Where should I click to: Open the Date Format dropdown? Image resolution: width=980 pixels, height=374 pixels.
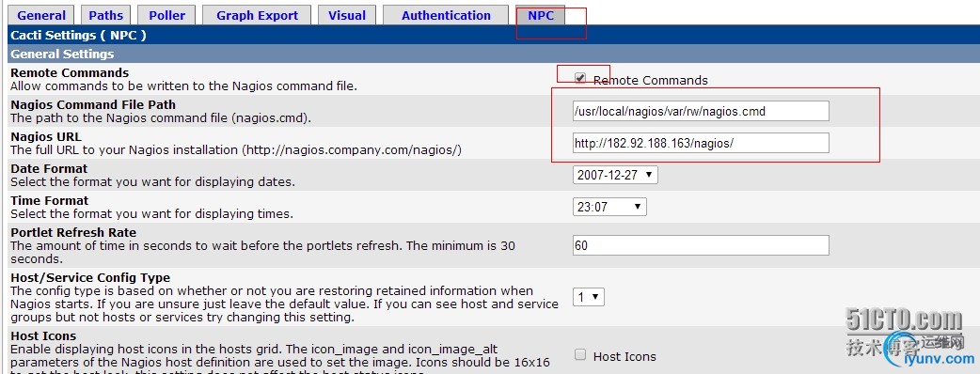pos(615,175)
